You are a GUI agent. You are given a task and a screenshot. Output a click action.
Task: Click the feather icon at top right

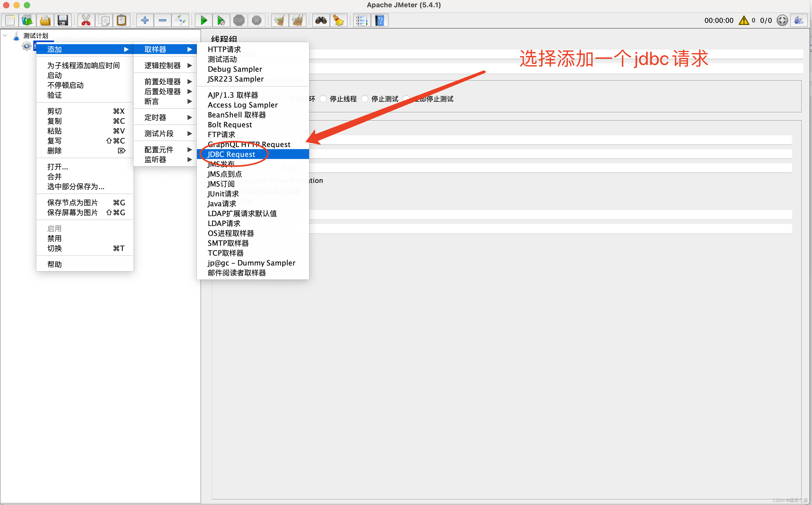pyautogui.click(x=799, y=20)
